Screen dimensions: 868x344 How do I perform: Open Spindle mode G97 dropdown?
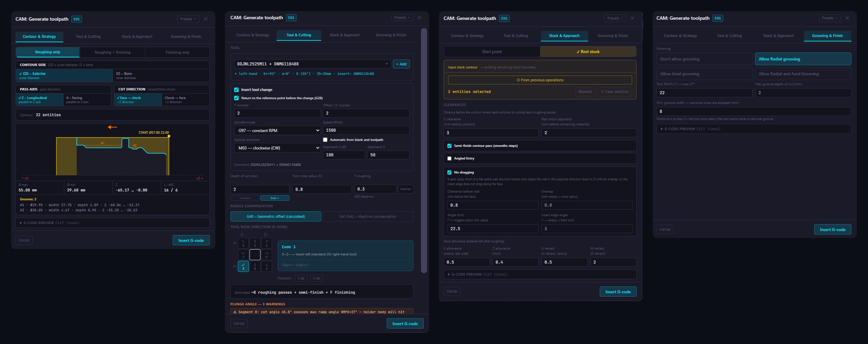click(277, 130)
